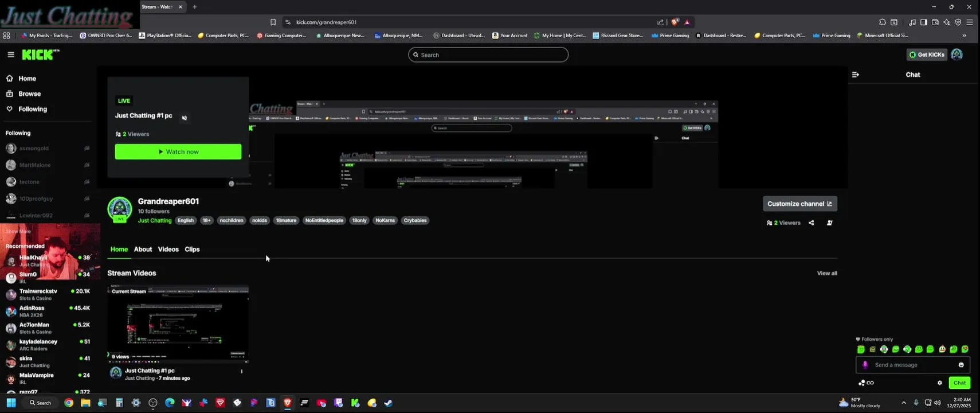Open the Kick hamburger sidebar menu

(11, 54)
